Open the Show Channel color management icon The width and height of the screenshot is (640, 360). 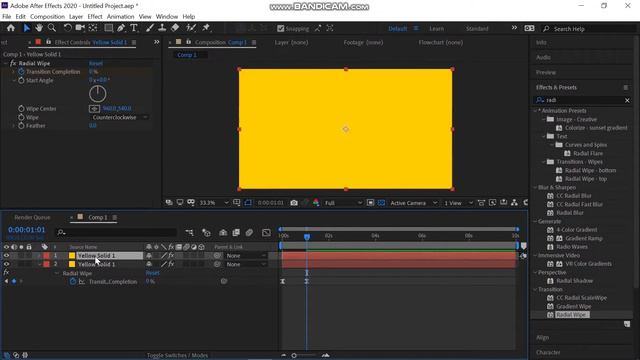point(316,203)
